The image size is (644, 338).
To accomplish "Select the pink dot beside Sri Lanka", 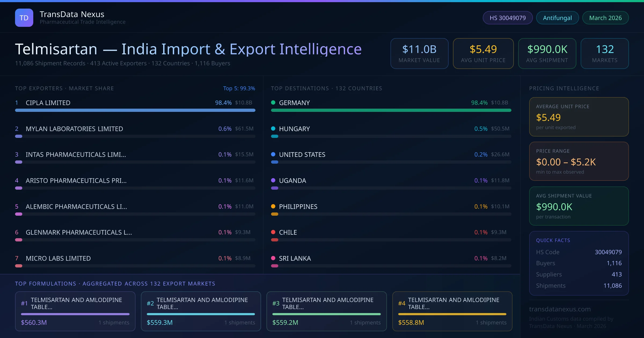I will coord(273,258).
